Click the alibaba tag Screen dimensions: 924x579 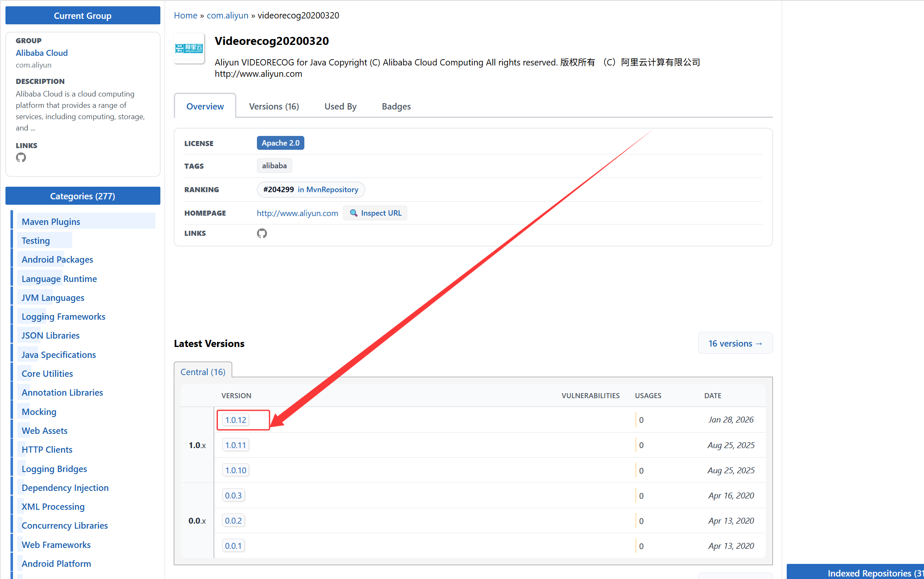[274, 166]
